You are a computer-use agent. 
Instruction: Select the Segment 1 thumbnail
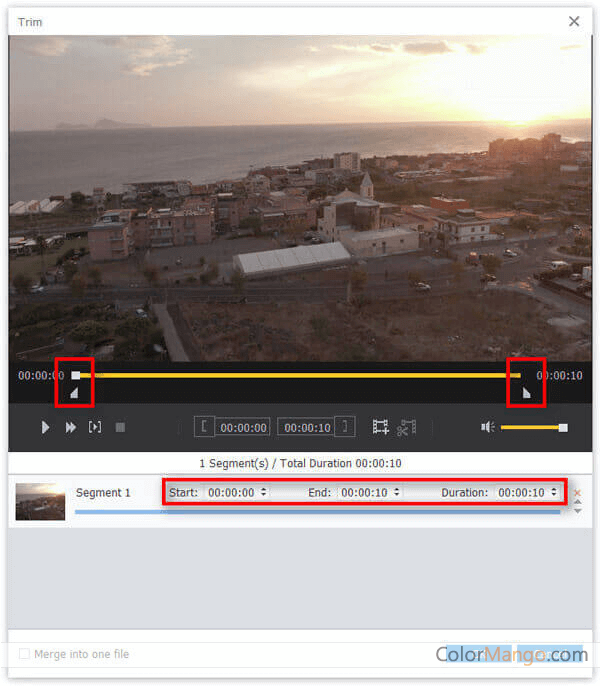[x=40, y=502]
